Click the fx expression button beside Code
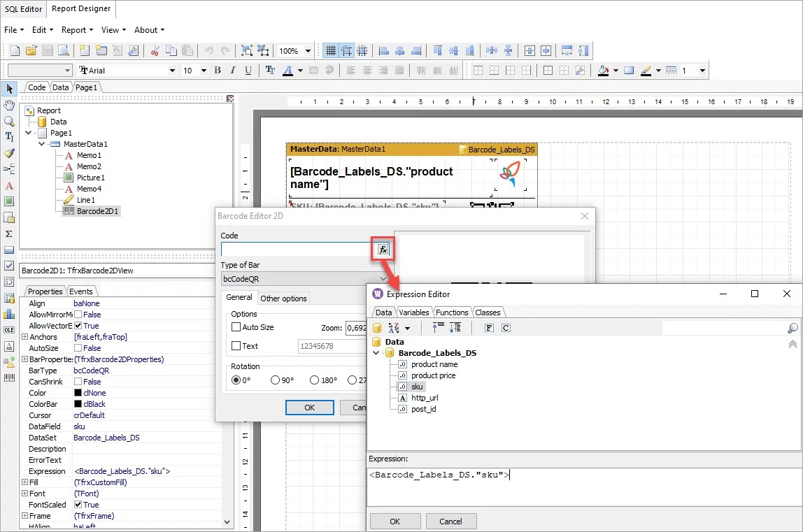Image resolution: width=803 pixels, height=532 pixels. tap(383, 250)
